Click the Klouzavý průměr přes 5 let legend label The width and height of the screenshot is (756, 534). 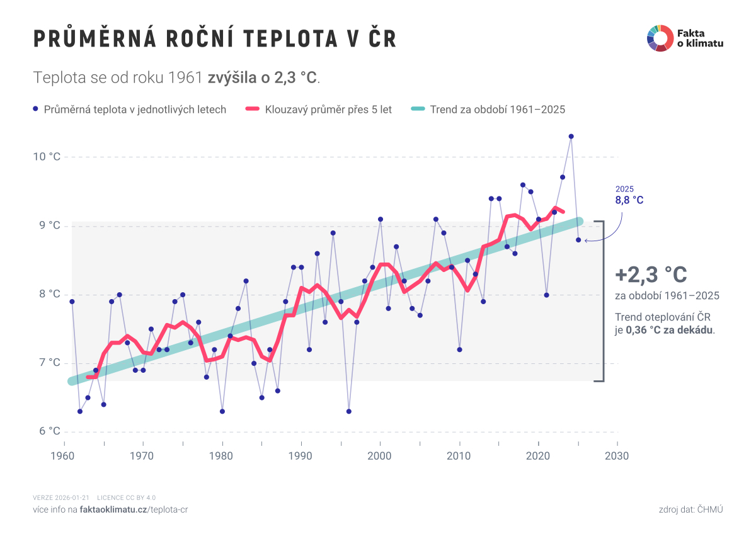click(x=328, y=110)
